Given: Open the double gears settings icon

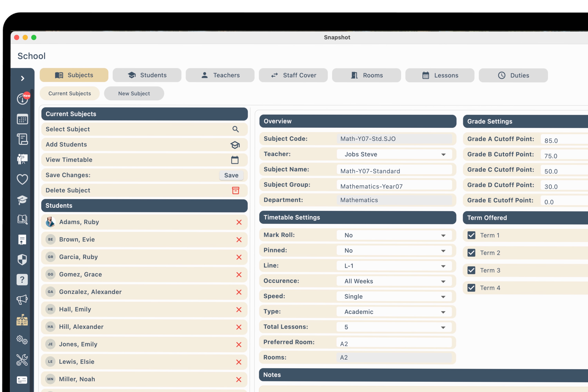Looking at the screenshot, I should [x=22, y=340].
